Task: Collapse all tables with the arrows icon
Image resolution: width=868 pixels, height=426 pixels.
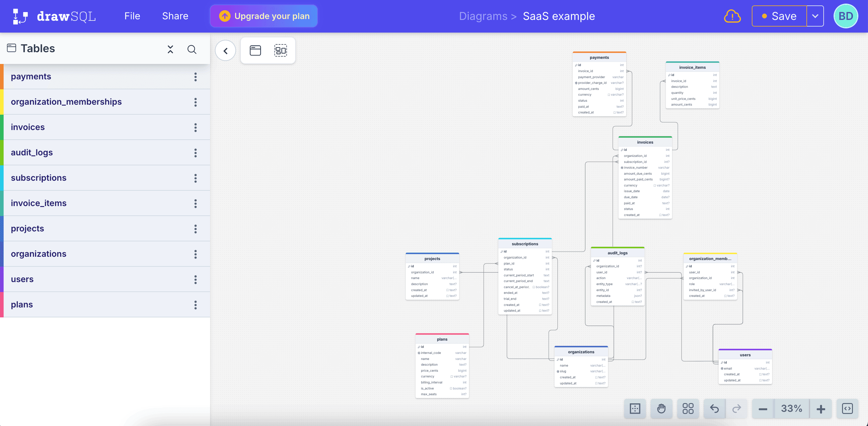Action: coord(171,49)
